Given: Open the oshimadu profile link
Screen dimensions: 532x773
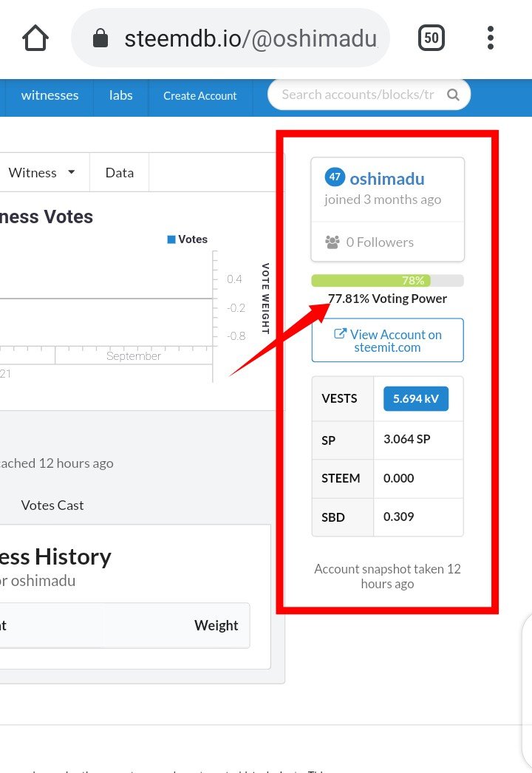Looking at the screenshot, I should click(386, 178).
